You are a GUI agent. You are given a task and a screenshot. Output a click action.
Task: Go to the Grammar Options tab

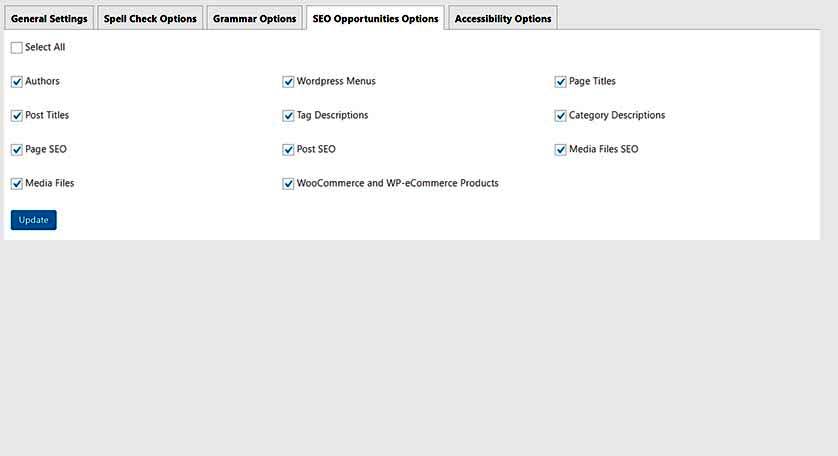(x=254, y=18)
